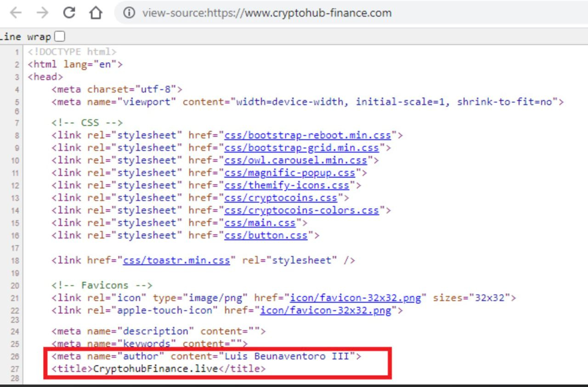Click the browser forward arrow
This screenshot has width=588, height=387.
click(42, 13)
